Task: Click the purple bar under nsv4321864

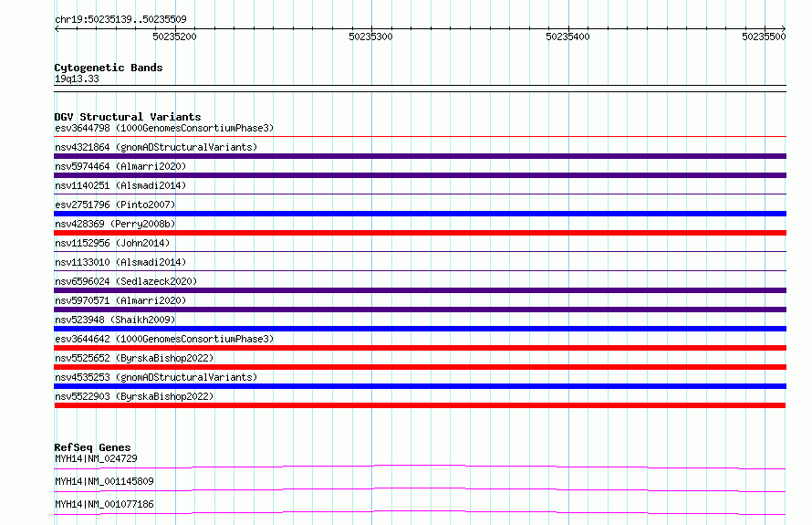Action: tap(420, 156)
